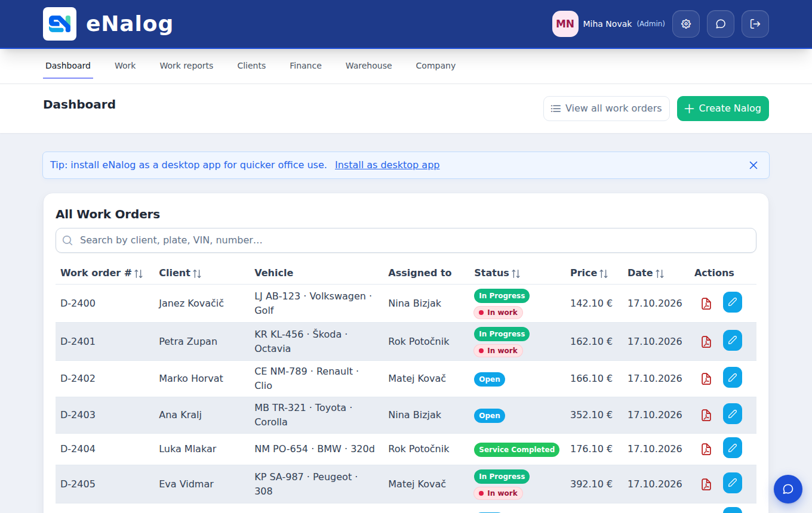Open the Finance tab
This screenshot has width=812, height=513.
pos(306,66)
